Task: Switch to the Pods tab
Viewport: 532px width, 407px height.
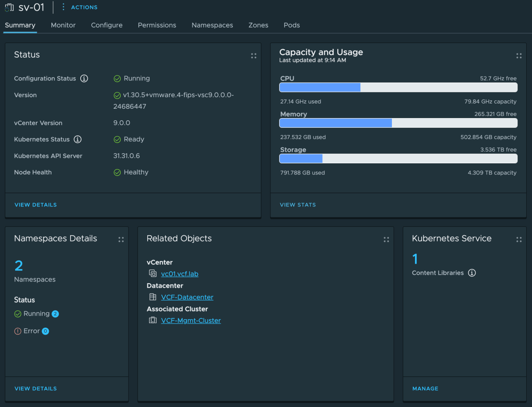Action: 291,25
